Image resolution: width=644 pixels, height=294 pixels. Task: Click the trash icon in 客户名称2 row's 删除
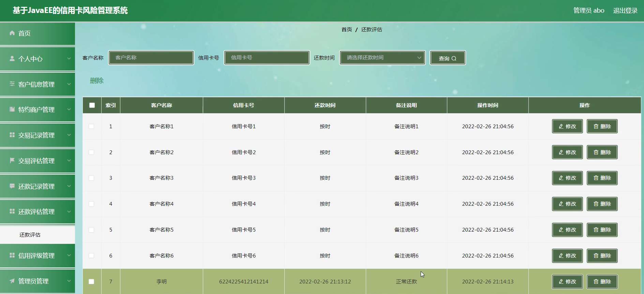(596, 152)
